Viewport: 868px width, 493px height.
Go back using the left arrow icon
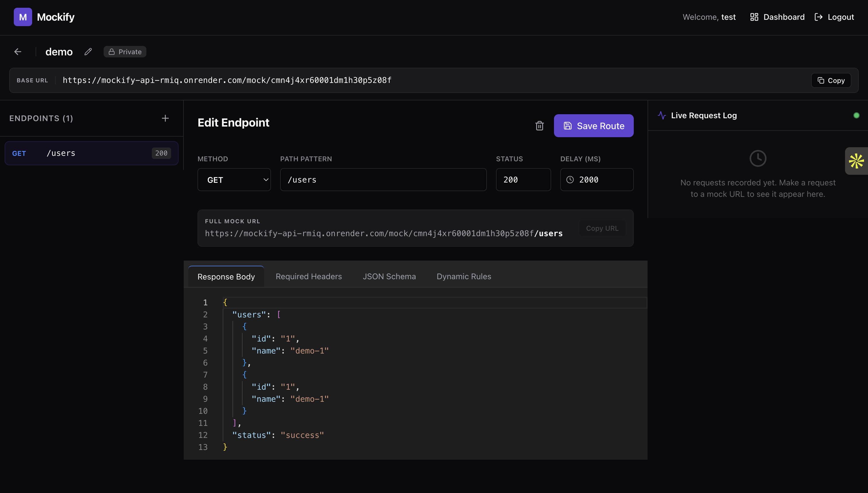[x=18, y=51]
